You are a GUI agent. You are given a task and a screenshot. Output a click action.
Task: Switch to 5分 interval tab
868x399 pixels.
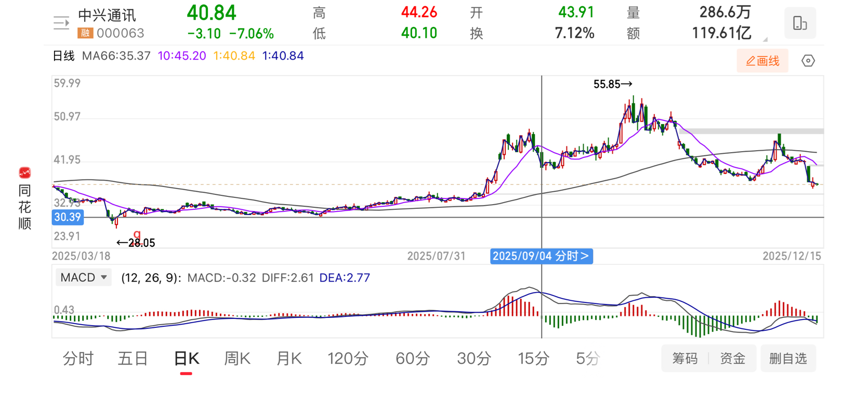pos(588,358)
